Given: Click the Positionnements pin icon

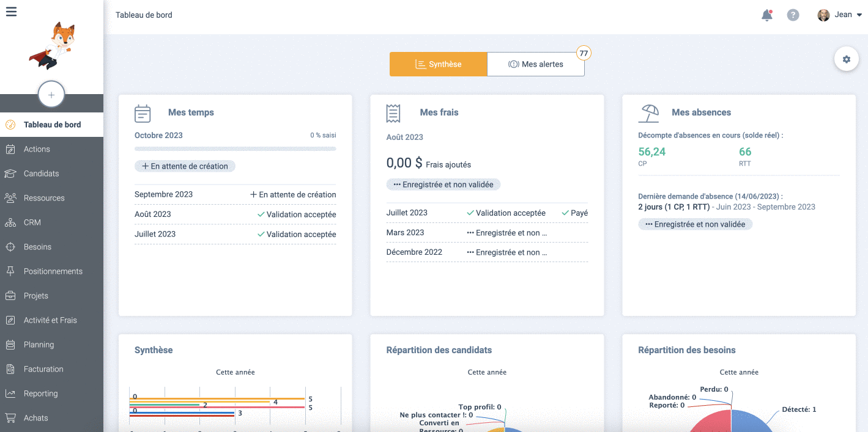Looking at the screenshot, I should (10, 271).
